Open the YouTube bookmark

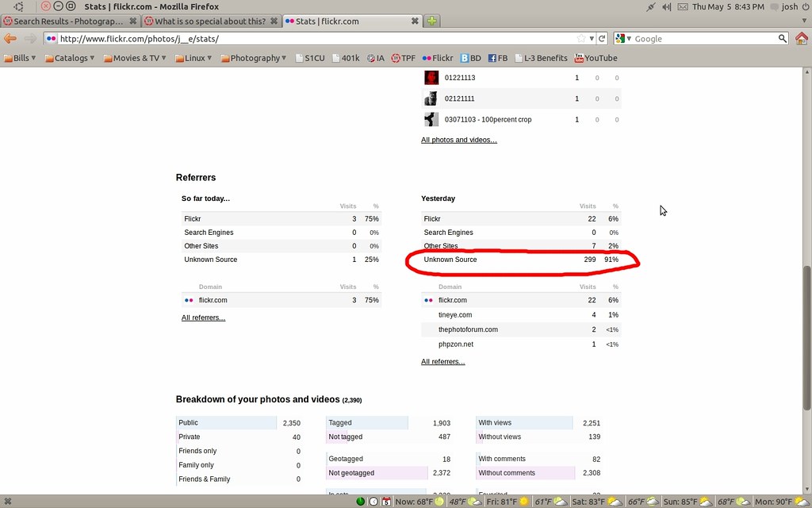[x=596, y=58]
